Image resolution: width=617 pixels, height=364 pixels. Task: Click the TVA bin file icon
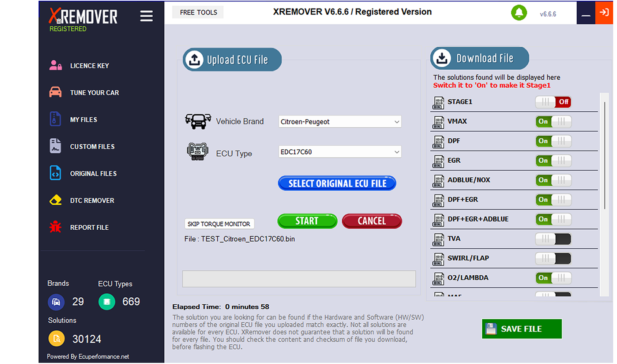point(438,240)
